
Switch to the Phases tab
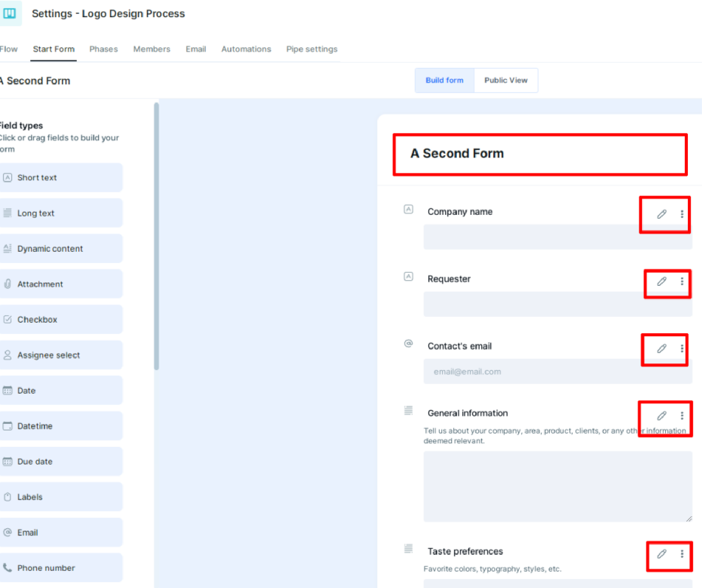pyautogui.click(x=104, y=49)
